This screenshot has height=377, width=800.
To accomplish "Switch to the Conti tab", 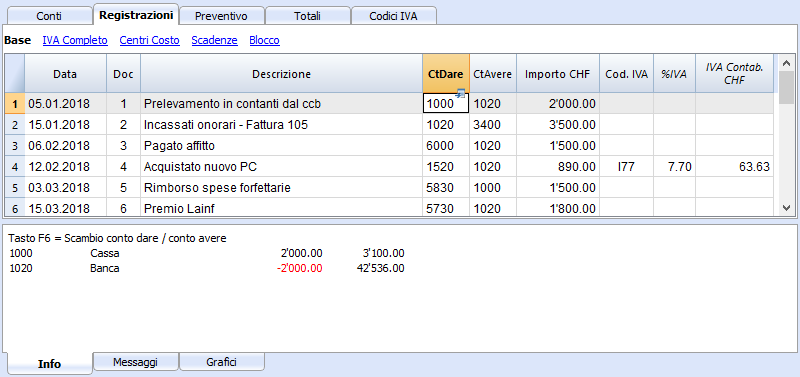I will [x=49, y=16].
